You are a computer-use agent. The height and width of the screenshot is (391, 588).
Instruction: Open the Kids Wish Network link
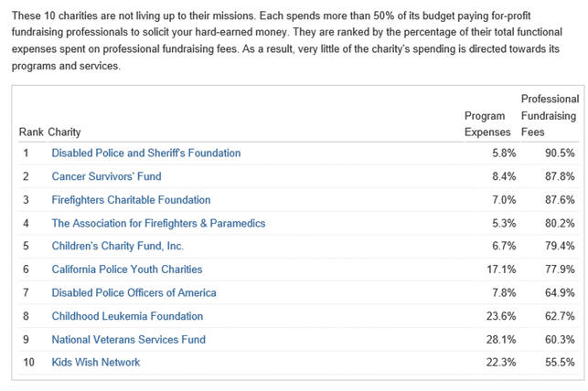pyautogui.click(x=96, y=363)
